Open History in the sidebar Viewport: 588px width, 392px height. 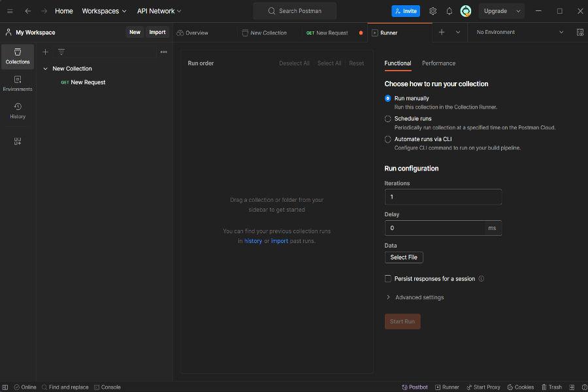pyautogui.click(x=18, y=111)
